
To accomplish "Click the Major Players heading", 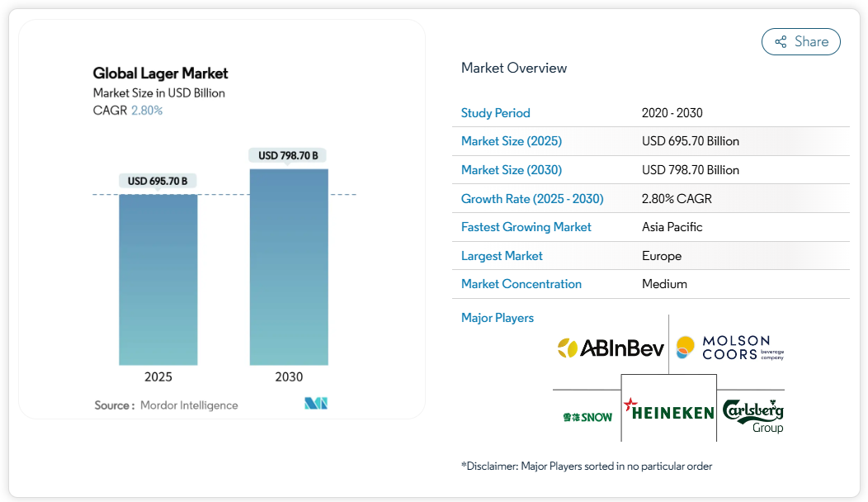I will [x=497, y=318].
